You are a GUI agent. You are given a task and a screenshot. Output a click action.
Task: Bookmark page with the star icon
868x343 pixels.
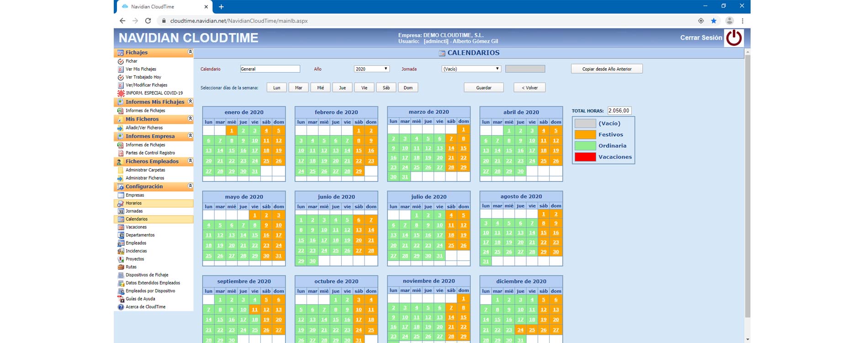[x=714, y=21]
